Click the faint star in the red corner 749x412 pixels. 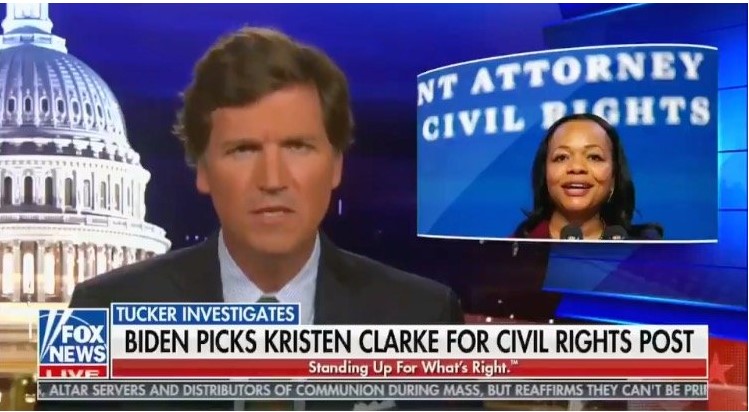[720, 368]
